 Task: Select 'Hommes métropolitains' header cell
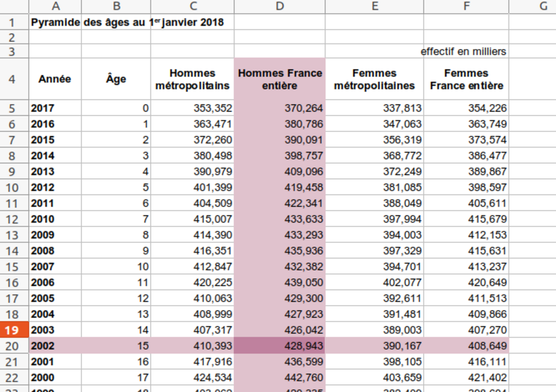(x=192, y=79)
